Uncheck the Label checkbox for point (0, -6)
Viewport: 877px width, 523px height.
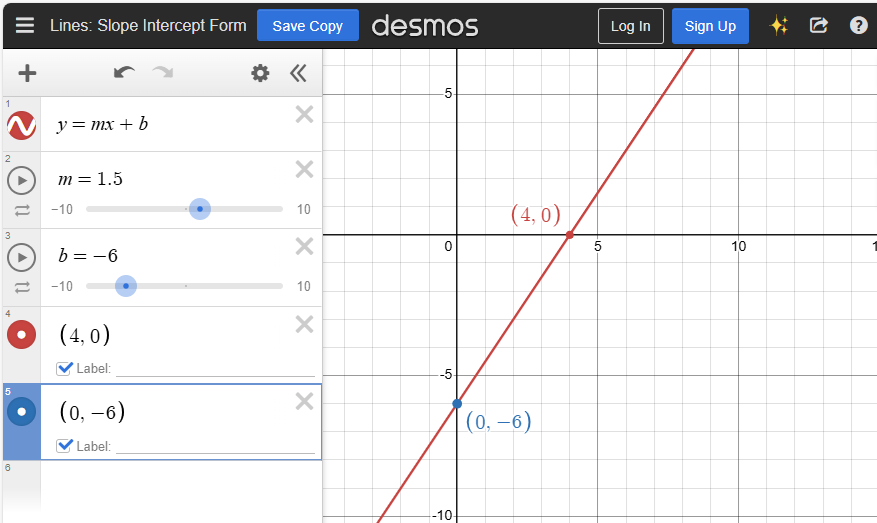pos(65,445)
